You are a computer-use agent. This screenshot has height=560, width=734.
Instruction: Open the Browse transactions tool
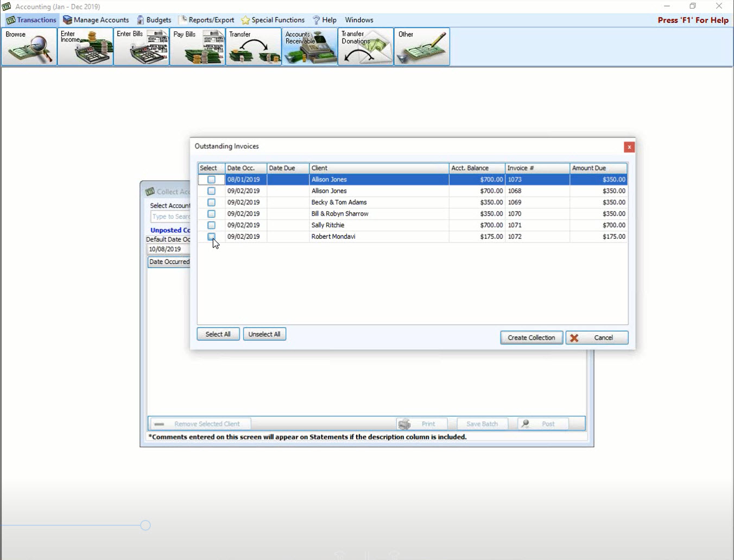(28, 47)
